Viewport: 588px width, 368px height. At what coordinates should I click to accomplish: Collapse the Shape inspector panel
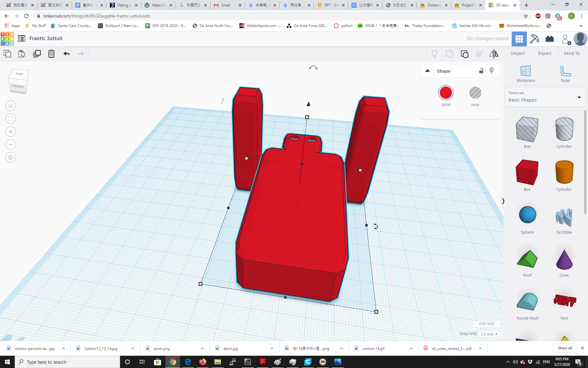tap(428, 71)
